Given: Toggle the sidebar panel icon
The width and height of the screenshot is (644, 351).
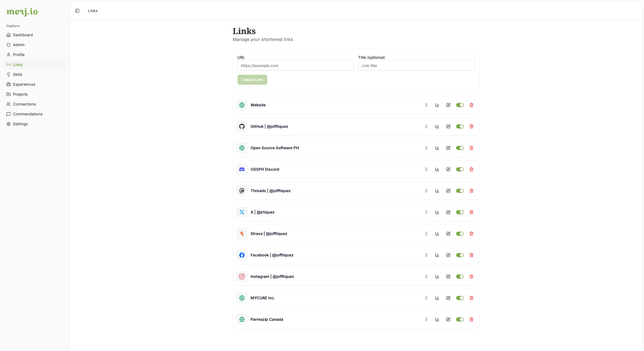Looking at the screenshot, I should point(77,11).
